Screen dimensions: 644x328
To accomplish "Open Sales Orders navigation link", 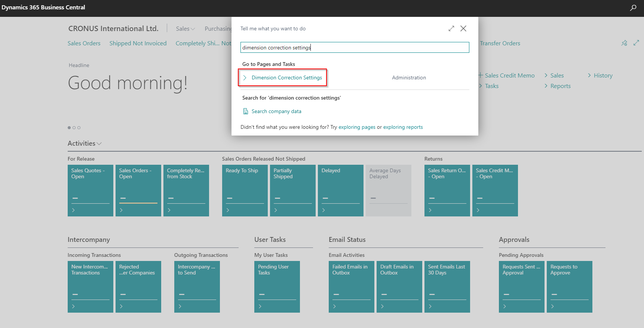I will [x=84, y=43].
